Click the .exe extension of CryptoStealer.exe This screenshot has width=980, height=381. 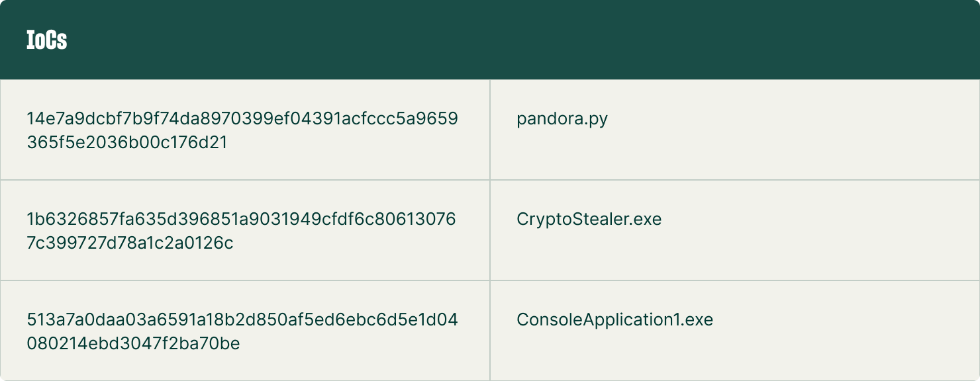point(646,219)
